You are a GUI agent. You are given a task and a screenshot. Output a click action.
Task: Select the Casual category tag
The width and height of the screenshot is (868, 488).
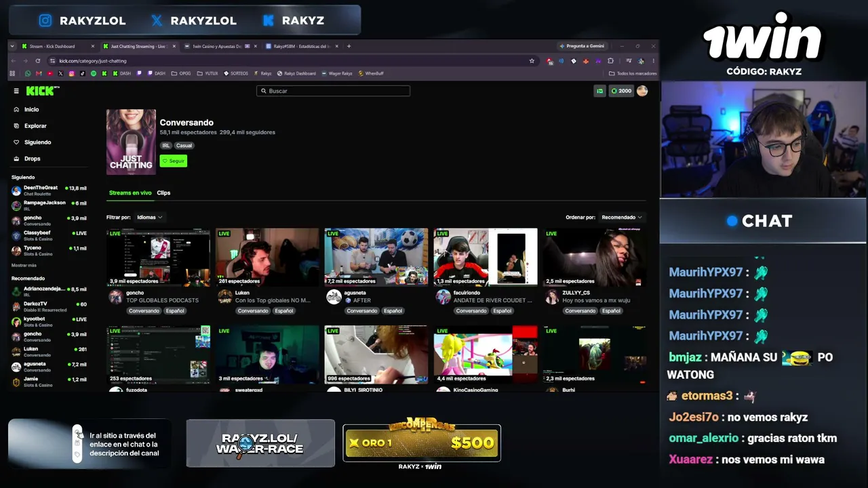click(x=184, y=146)
